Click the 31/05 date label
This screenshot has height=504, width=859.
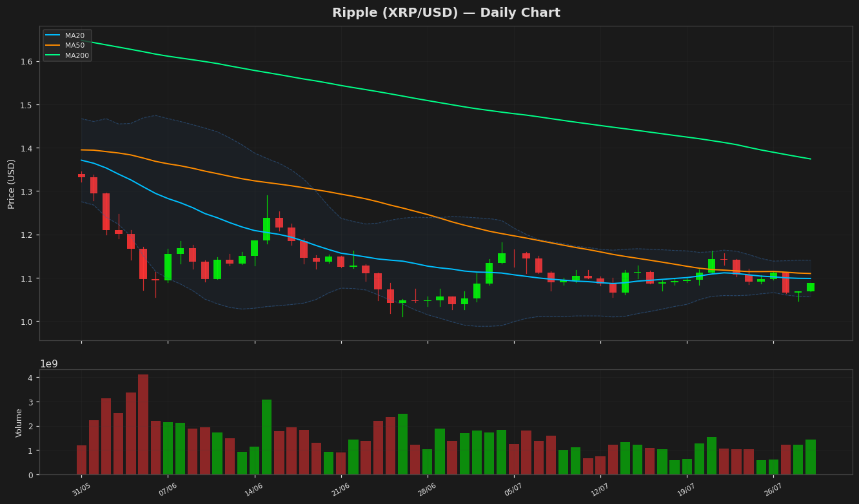(81, 490)
